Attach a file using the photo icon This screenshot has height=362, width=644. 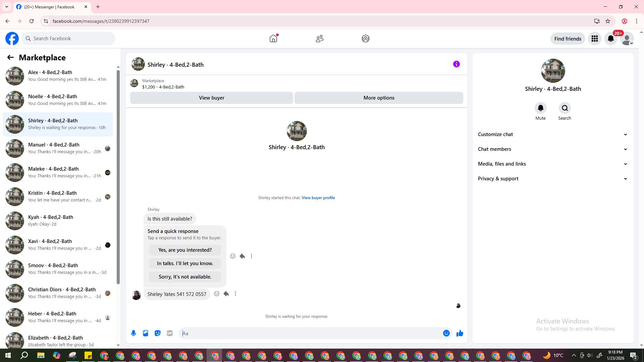(146, 333)
